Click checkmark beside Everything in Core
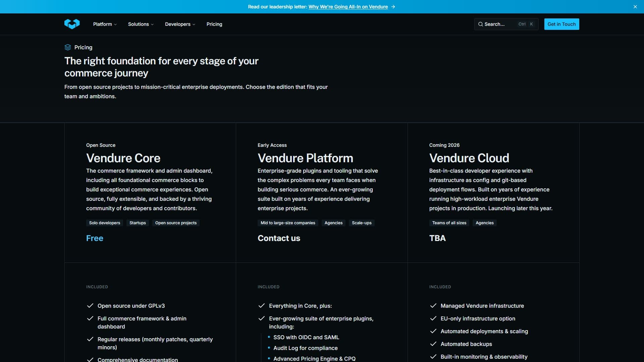 pyautogui.click(x=262, y=306)
